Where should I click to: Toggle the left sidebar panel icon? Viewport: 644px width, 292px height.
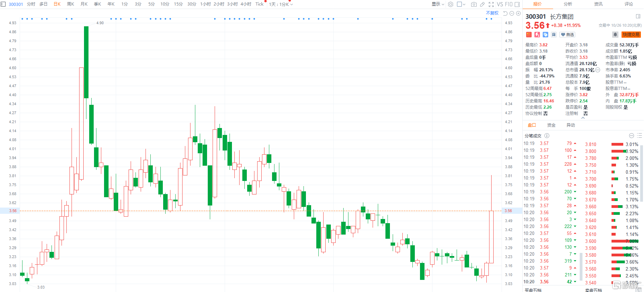pos(3,4)
